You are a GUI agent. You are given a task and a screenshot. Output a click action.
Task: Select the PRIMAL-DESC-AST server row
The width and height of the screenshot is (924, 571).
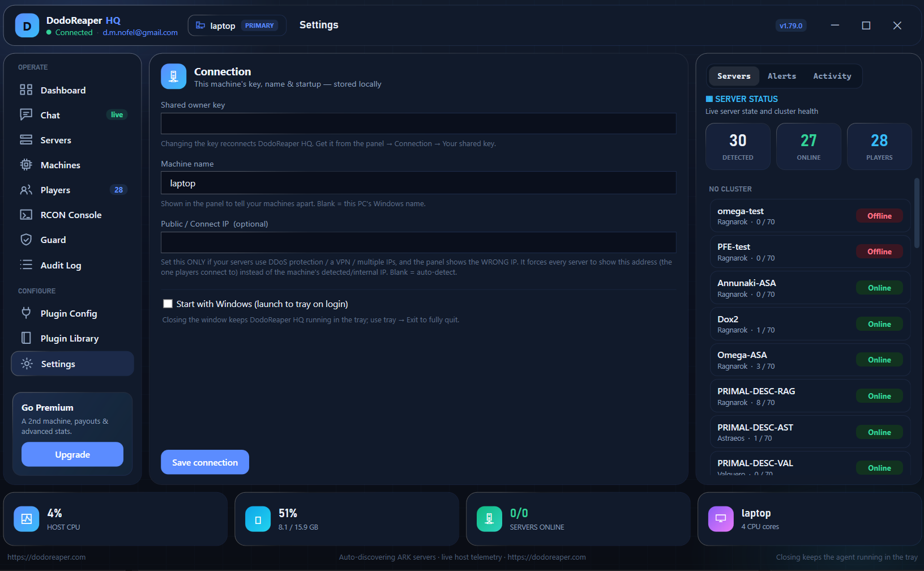point(810,432)
